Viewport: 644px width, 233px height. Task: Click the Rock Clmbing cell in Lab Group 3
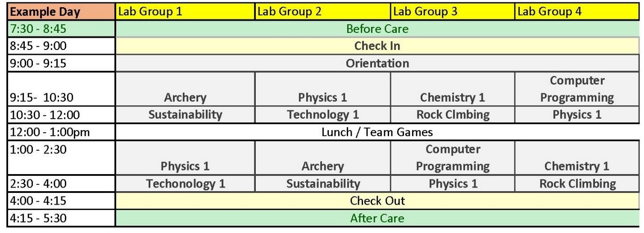click(x=452, y=115)
